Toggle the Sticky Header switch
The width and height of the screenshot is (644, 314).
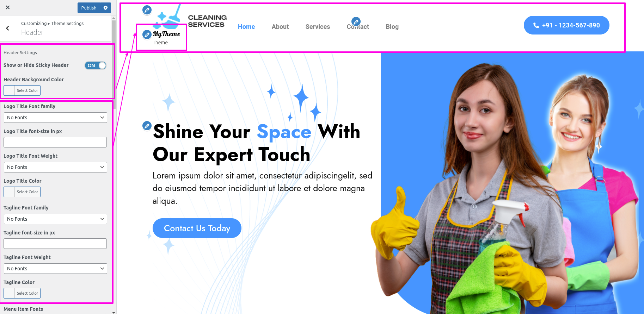pyautogui.click(x=96, y=65)
